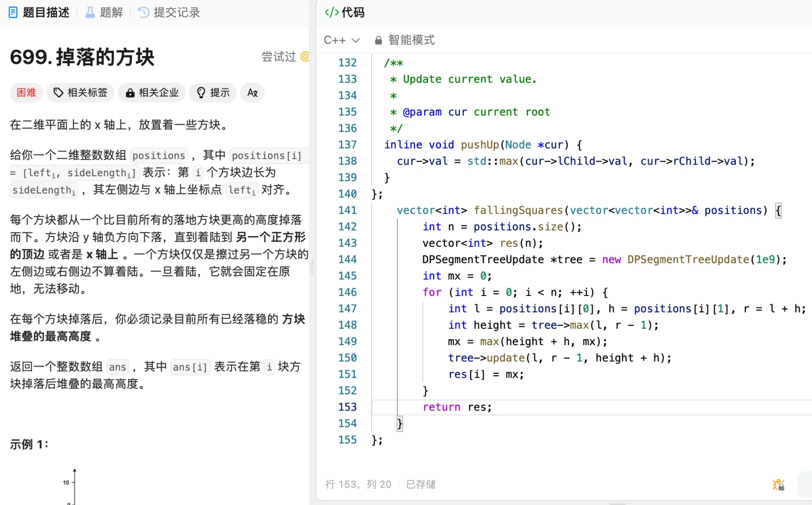Click the 'sideLength' inline code in description
The height and width of the screenshot is (505, 812).
click(43, 190)
